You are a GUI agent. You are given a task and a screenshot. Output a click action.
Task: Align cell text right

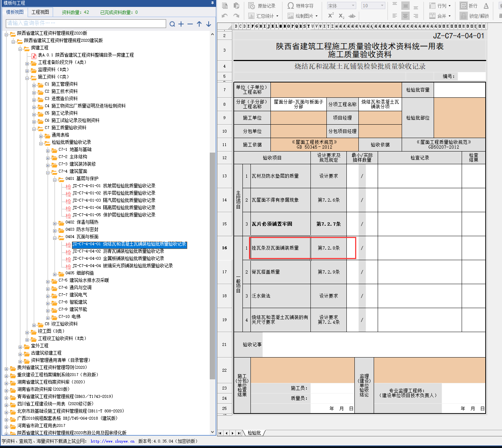[x=416, y=16]
